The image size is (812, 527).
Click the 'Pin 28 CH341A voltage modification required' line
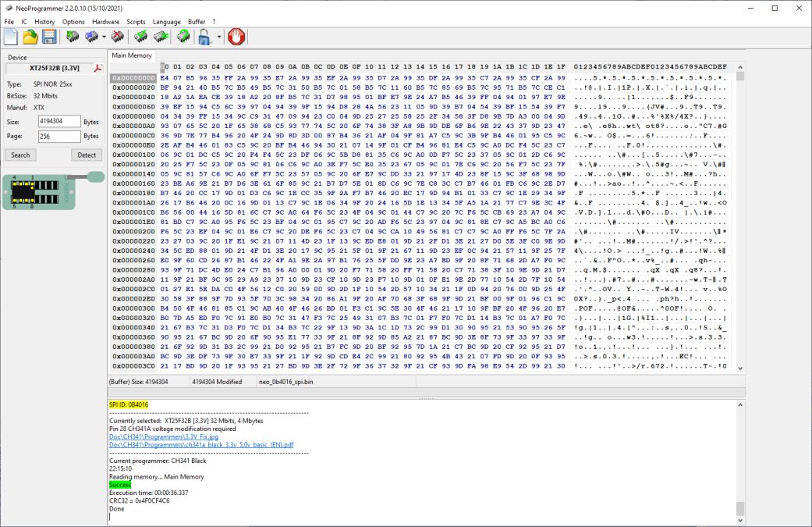172,429
